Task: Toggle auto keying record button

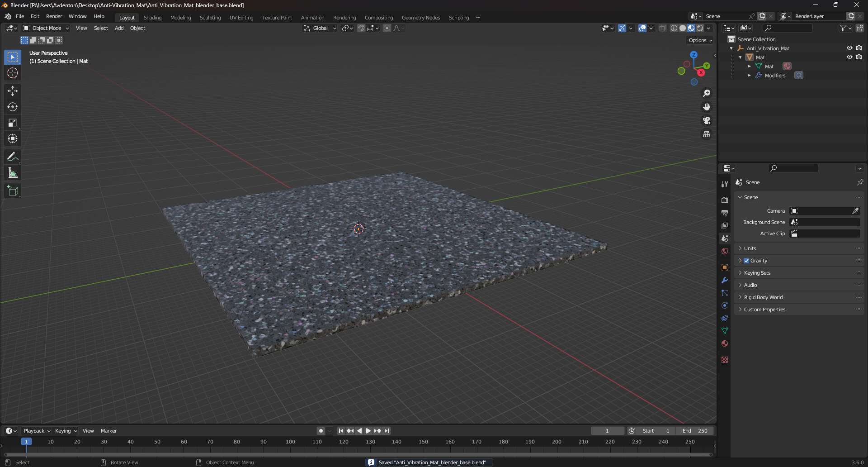Action: (321, 431)
